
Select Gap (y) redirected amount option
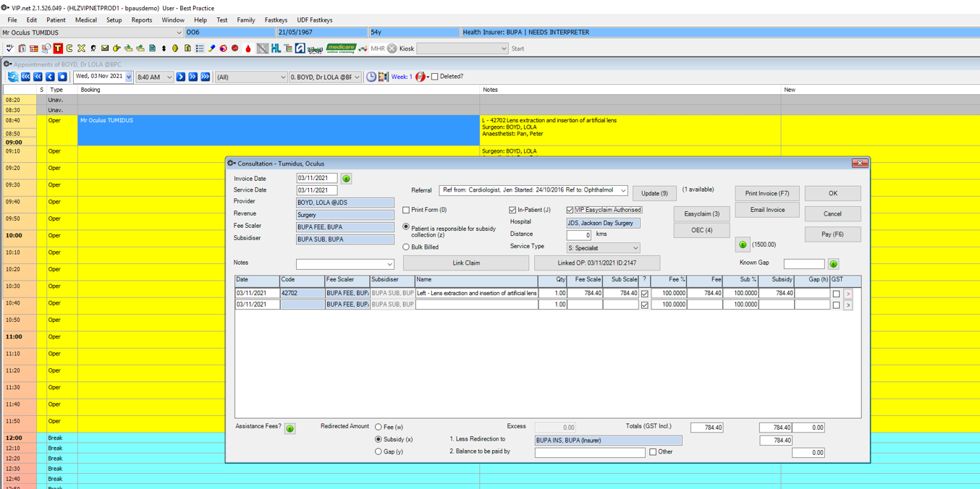[x=378, y=451]
